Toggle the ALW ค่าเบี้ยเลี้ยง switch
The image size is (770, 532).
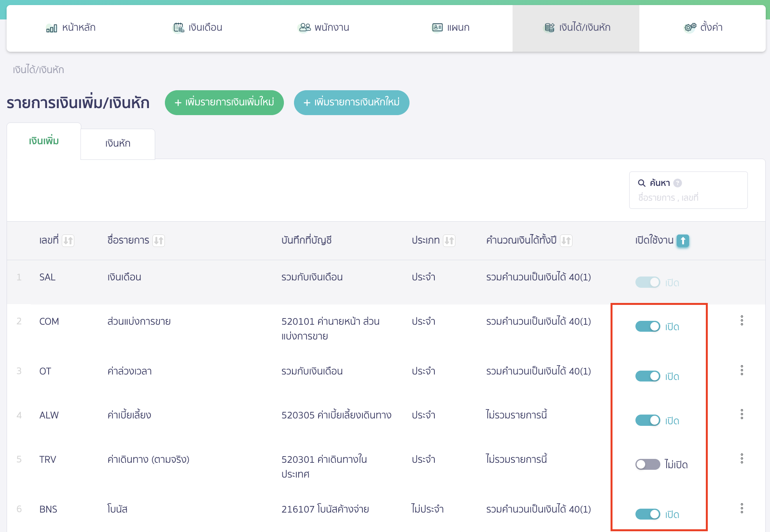(647, 420)
